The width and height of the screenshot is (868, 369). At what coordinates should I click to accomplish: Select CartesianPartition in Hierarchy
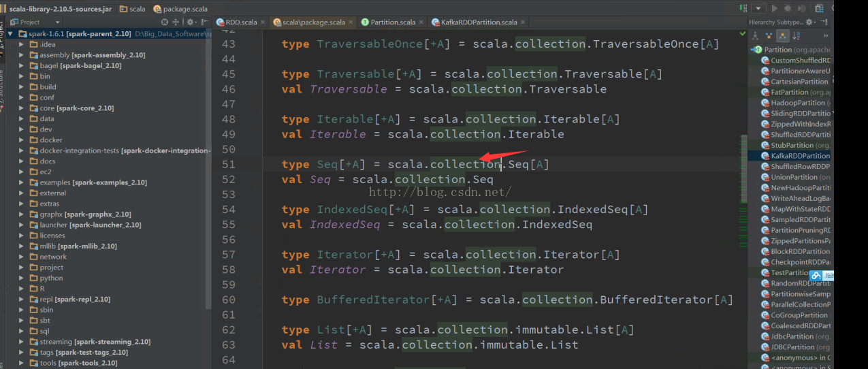(x=794, y=82)
